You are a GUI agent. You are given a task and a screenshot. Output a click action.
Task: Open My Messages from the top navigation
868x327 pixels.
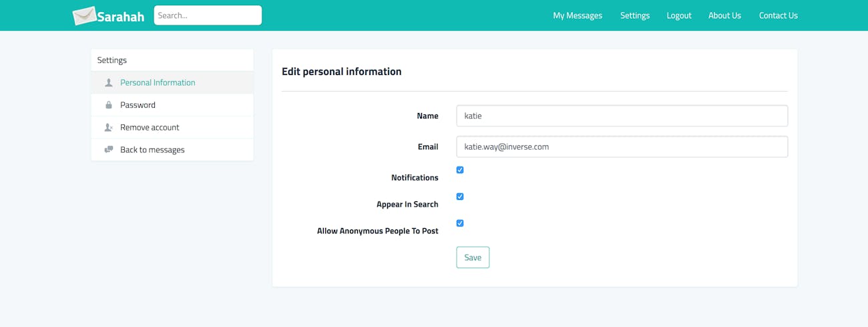pyautogui.click(x=578, y=15)
